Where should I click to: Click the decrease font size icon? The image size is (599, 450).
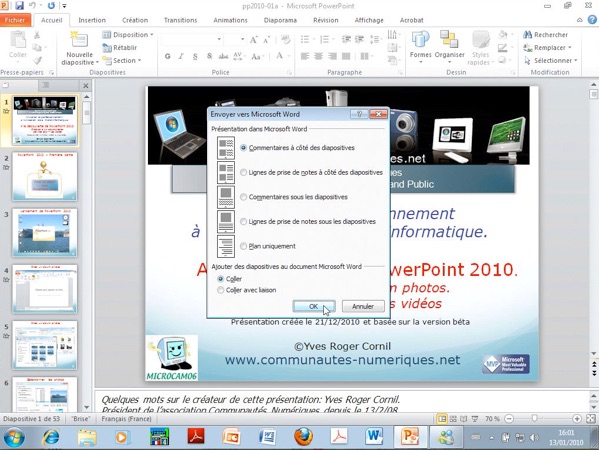267,39
